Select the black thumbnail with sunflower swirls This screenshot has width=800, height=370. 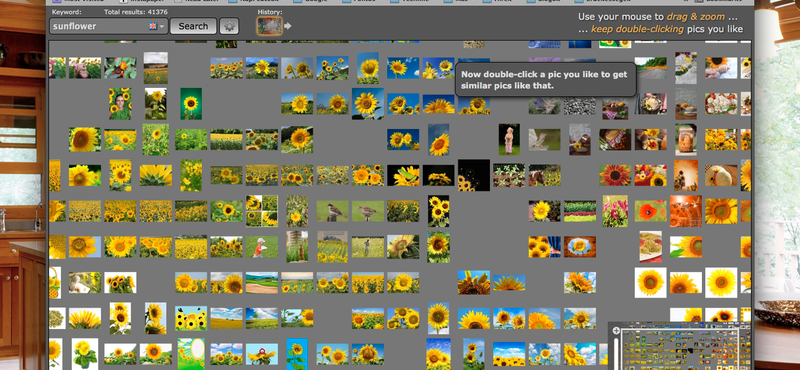coord(473,175)
